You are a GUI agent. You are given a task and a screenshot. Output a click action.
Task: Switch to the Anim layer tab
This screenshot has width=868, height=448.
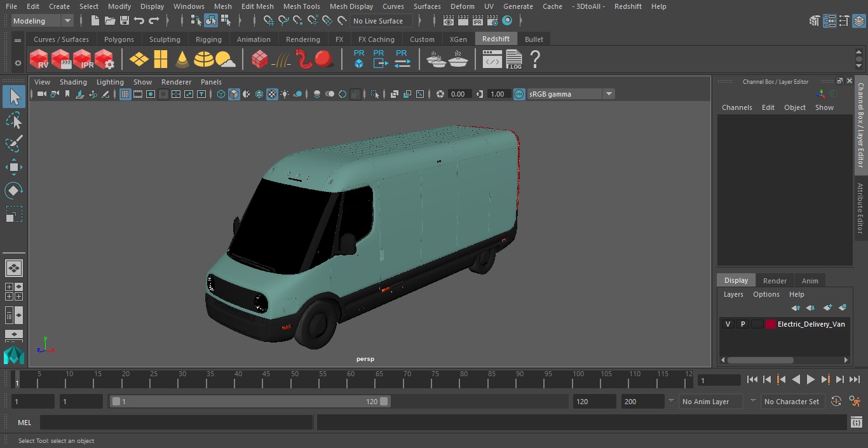(x=810, y=280)
